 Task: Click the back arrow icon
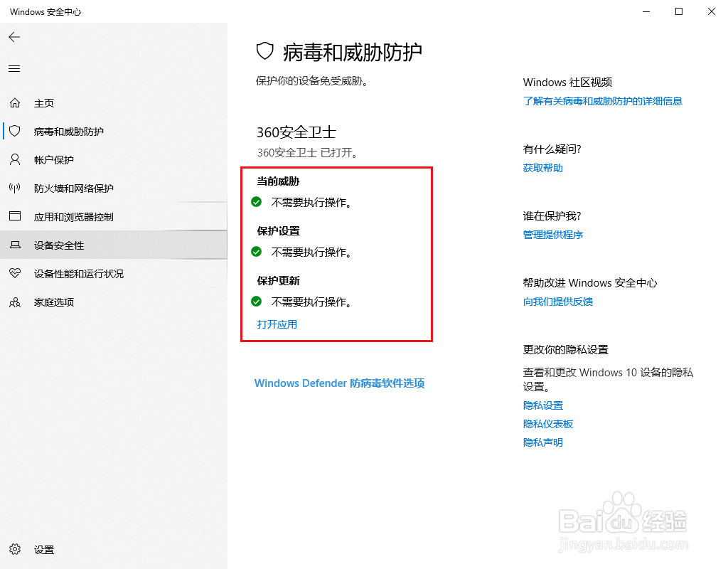[x=14, y=37]
